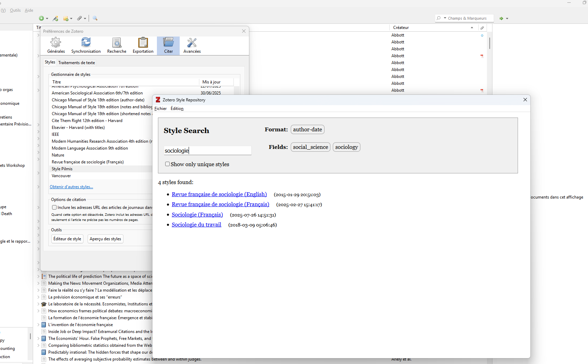The height and width of the screenshot is (364, 588).
Task: Click 'Mis à jour' column header in style manager
Action: [x=217, y=82]
